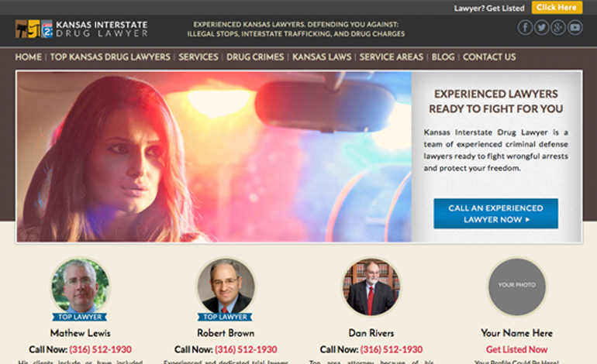Open the Kansas Laws menu item
This screenshot has height=364, width=597.
click(x=322, y=57)
